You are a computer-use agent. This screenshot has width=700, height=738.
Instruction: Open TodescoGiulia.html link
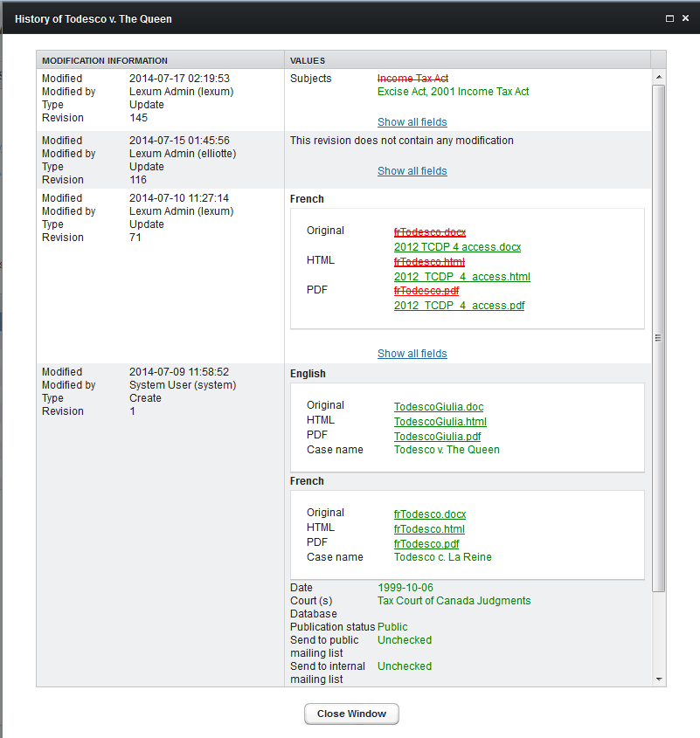[440, 422]
